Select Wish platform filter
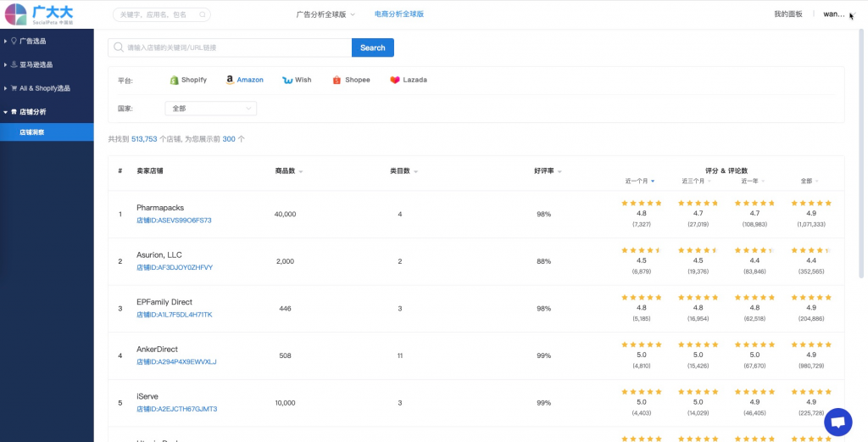This screenshot has height=442, width=868. click(297, 81)
